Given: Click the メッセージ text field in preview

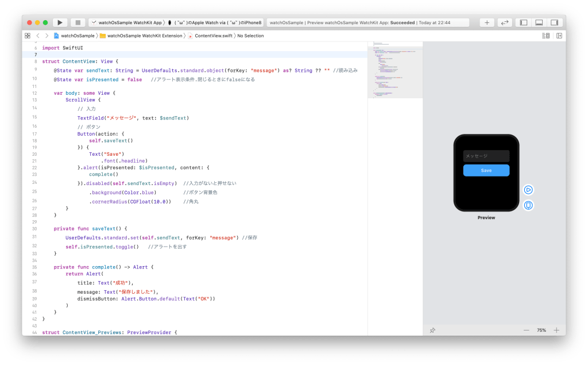Looking at the screenshot, I should click(x=486, y=156).
